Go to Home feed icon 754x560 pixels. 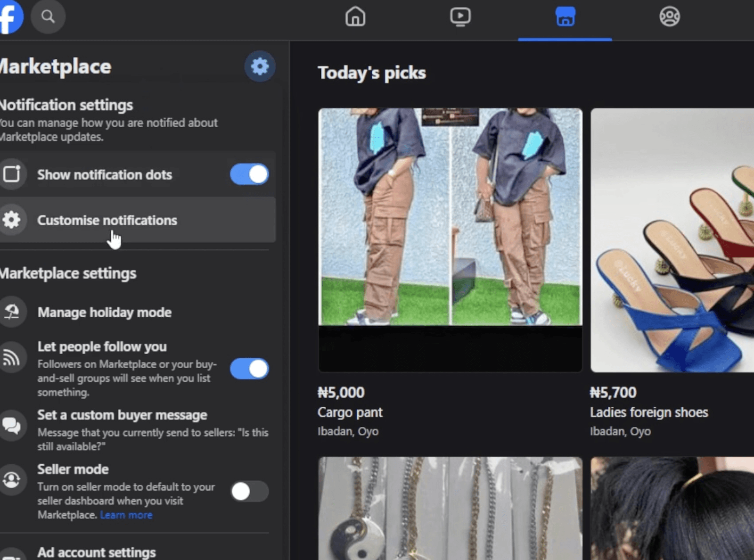click(x=355, y=16)
